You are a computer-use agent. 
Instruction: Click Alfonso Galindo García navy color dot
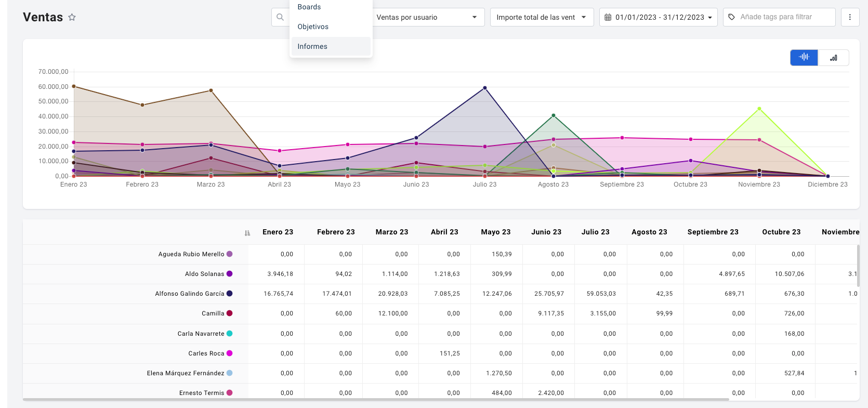click(x=230, y=294)
